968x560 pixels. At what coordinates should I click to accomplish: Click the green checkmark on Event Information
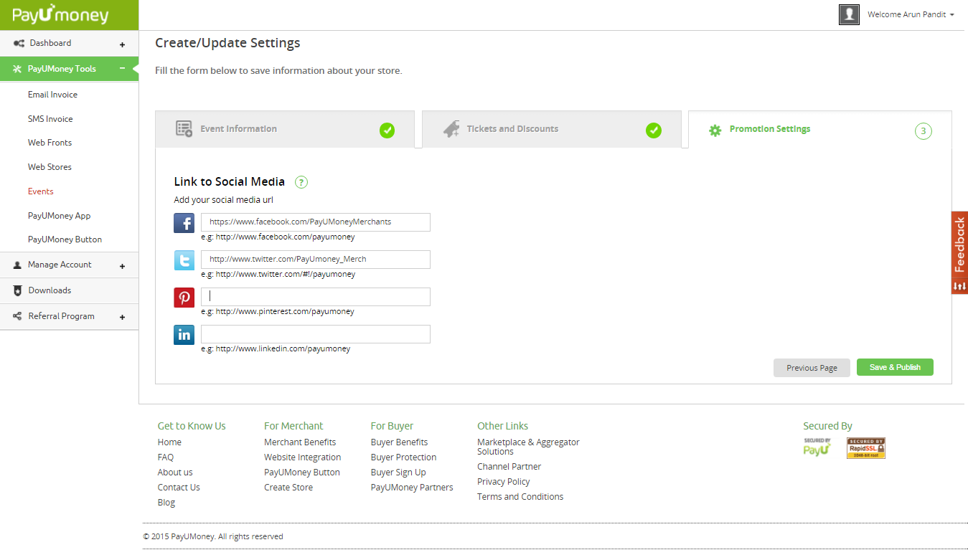pyautogui.click(x=387, y=130)
